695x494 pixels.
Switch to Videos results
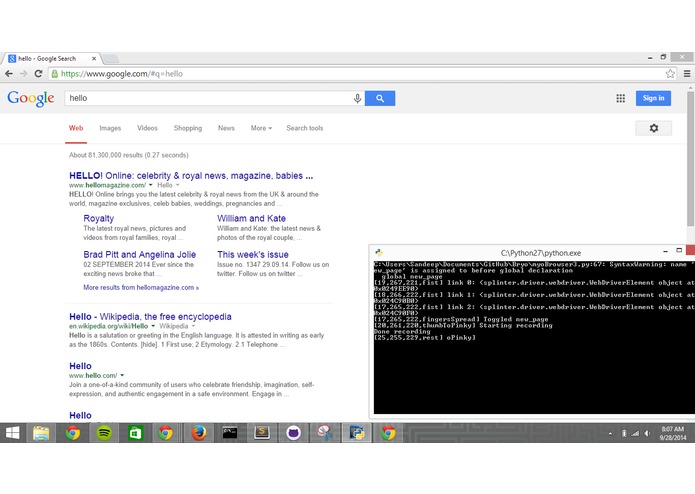(147, 128)
